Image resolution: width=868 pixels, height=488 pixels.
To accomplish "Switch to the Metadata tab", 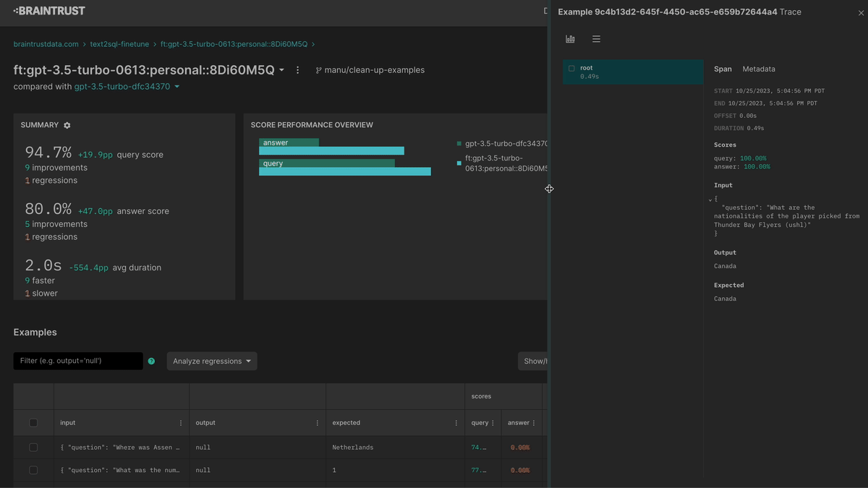I will (758, 69).
